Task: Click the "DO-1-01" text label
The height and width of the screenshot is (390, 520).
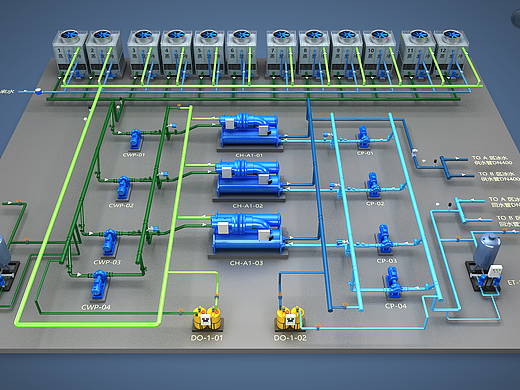Action: tap(207, 338)
